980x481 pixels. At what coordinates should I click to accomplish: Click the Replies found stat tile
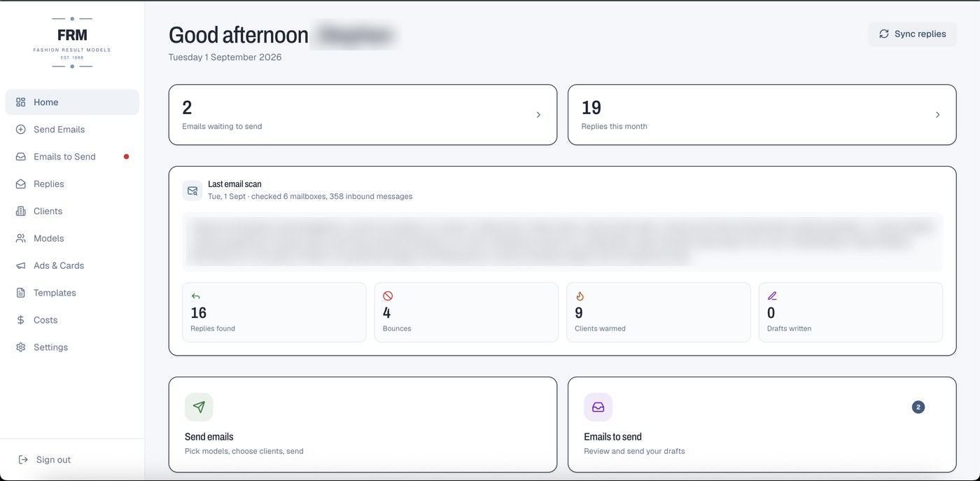[274, 312]
